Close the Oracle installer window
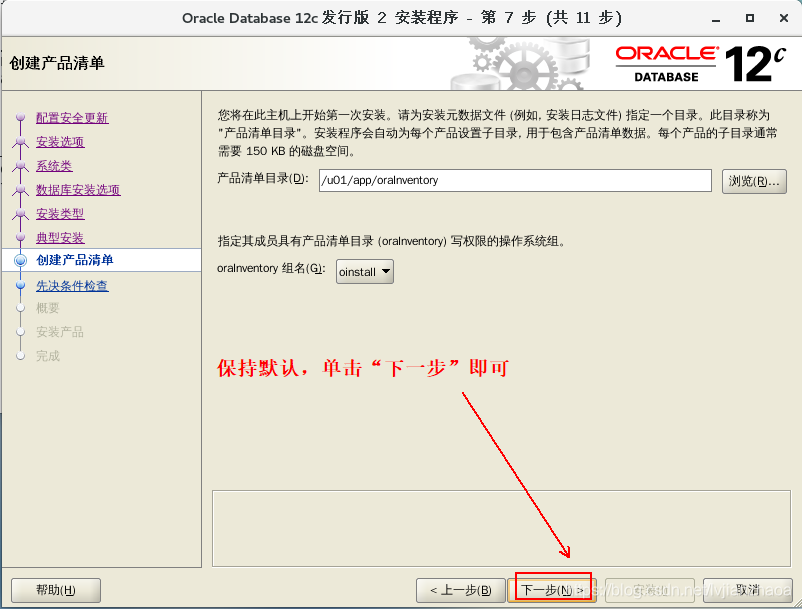The height and width of the screenshot is (609, 802). (x=784, y=18)
